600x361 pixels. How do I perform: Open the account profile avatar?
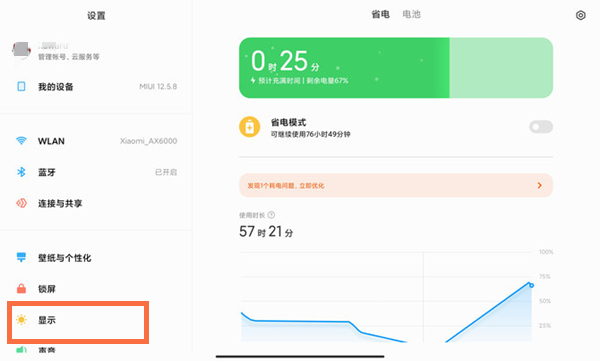click(x=21, y=51)
